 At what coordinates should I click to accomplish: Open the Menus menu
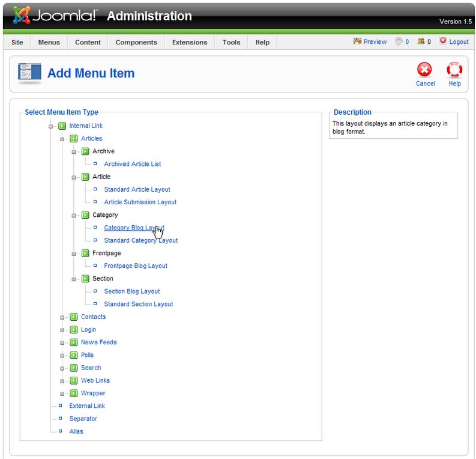[49, 42]
